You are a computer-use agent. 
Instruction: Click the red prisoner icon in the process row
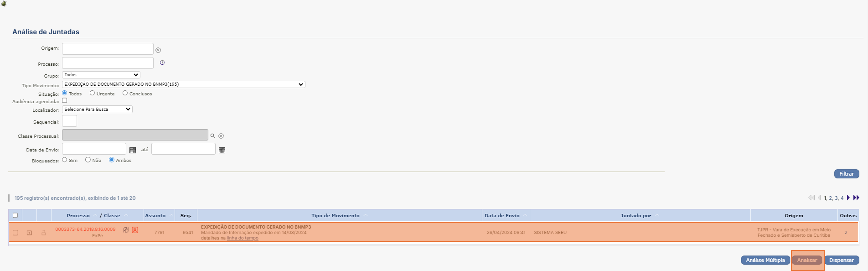pos(135,230)
